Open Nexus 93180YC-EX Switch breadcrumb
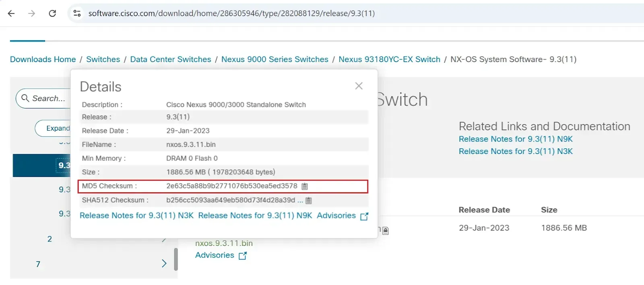The height and width of the screenshot is (285, 644). pyautogui.click(x=389, y=59)
